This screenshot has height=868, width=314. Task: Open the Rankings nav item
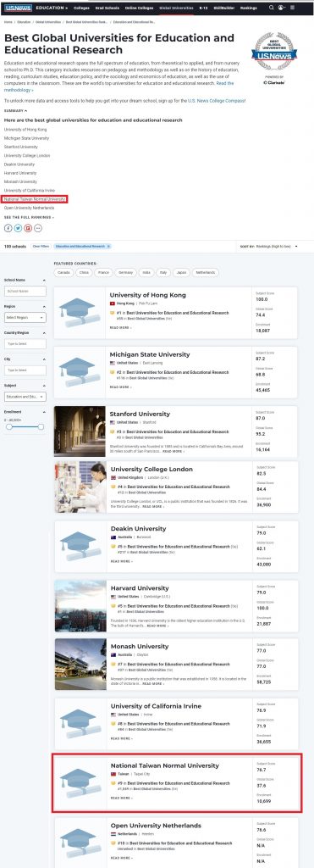(x=249, y=8)
